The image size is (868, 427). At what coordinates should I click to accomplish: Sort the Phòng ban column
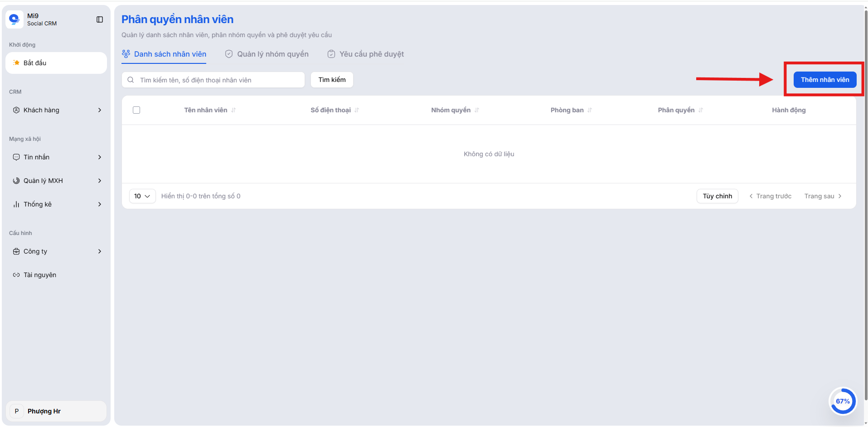(590, 110)
